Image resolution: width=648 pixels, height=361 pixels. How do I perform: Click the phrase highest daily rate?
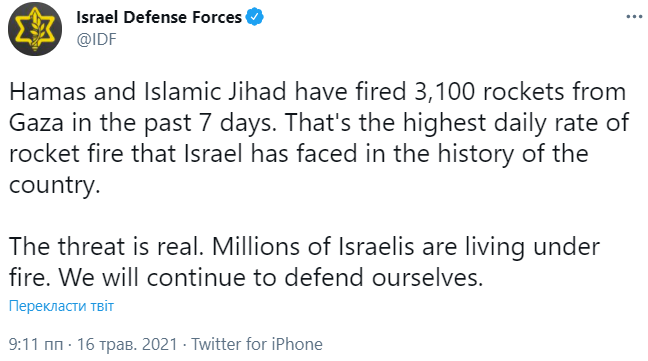485,123
